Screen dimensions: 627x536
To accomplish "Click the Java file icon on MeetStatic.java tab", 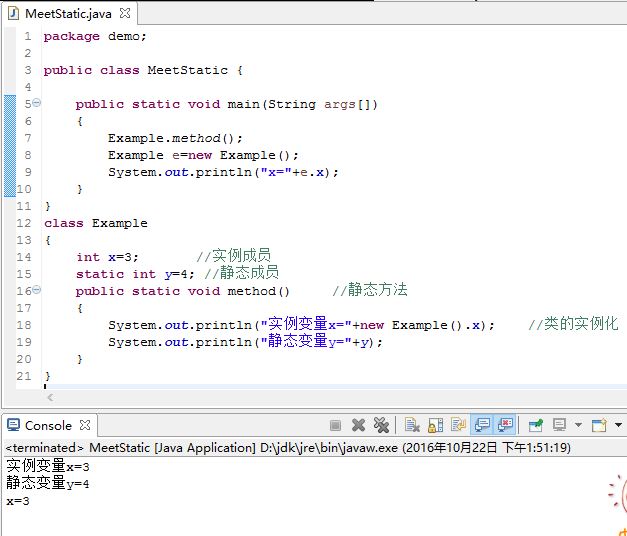I will click(13, 13).
